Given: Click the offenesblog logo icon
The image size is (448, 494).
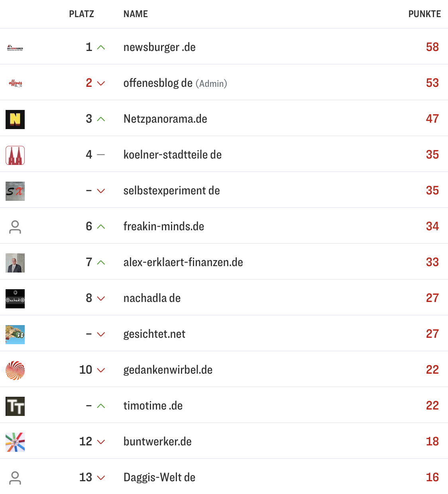Looking at the screenshot, I should [15, 83].
